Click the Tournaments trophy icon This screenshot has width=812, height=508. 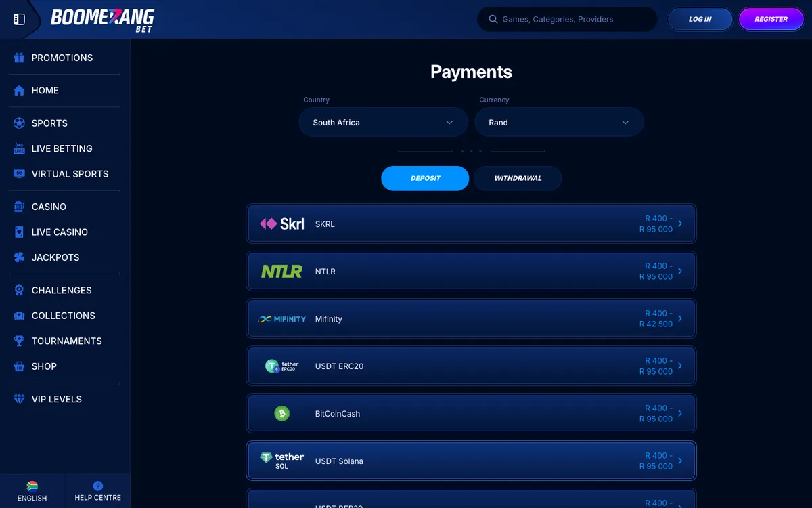(19, 341)
